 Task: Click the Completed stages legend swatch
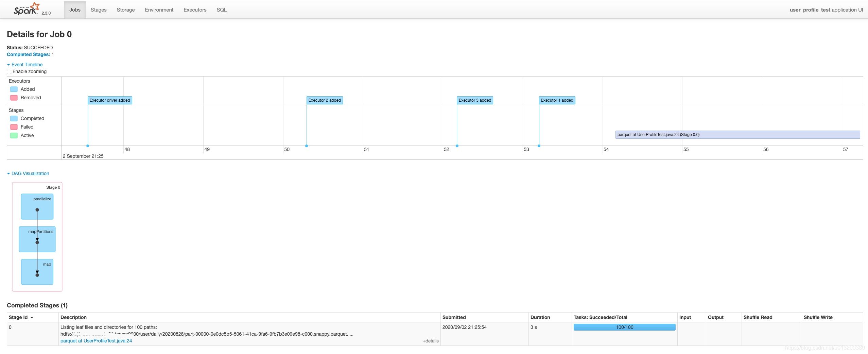tap(14, 118)
